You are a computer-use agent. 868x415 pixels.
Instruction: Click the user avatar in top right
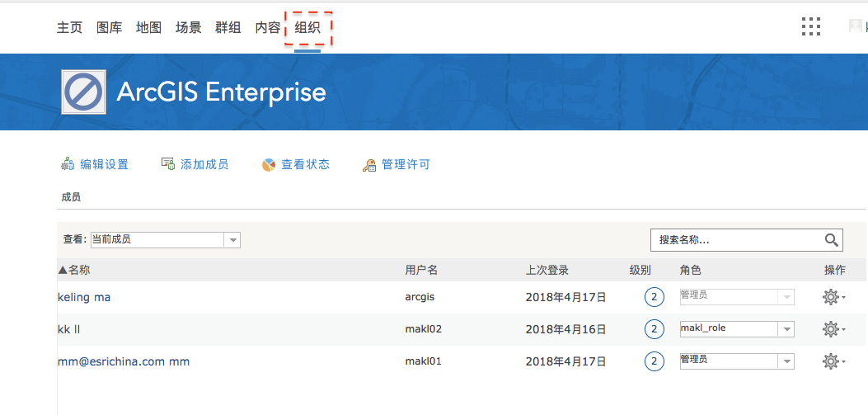pyautogui.click(x=856, y=26)
